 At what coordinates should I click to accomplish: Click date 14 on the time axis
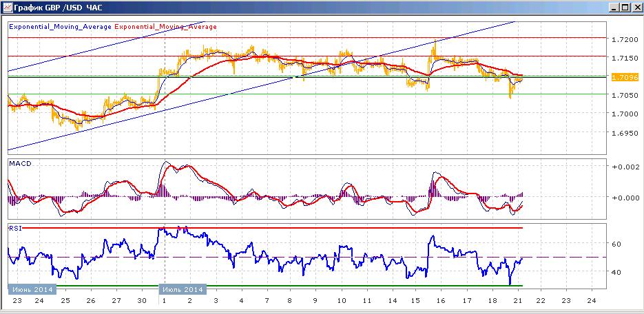pyautogui.click(x=391, y=300)
